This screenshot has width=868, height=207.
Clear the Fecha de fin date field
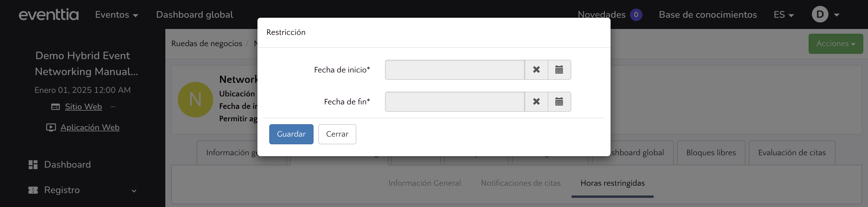tap(536, 102)
